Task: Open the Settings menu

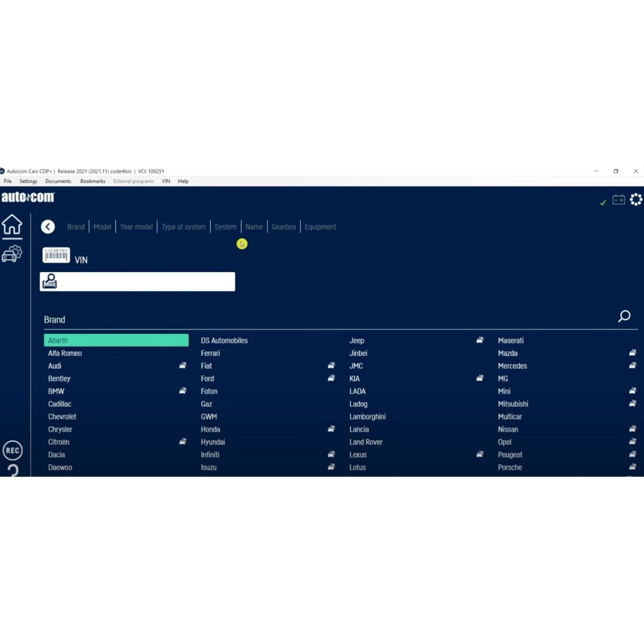Action: pos(28,181)
